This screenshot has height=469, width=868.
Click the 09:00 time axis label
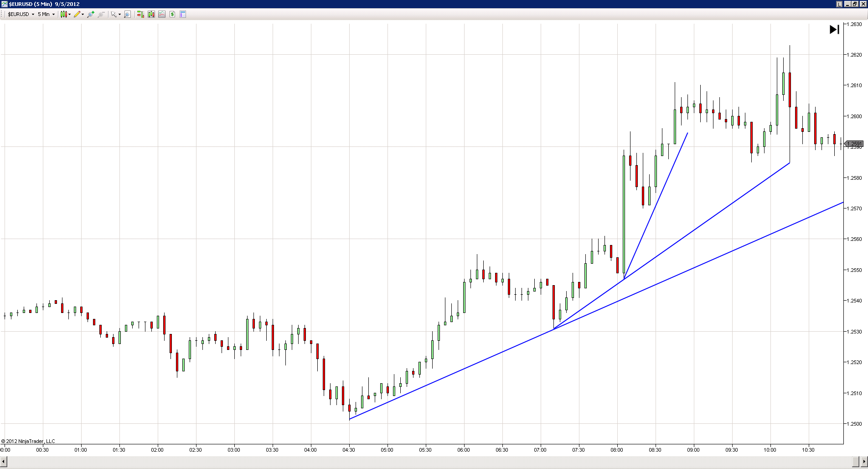pyautogui.click(x=693, y=450)
